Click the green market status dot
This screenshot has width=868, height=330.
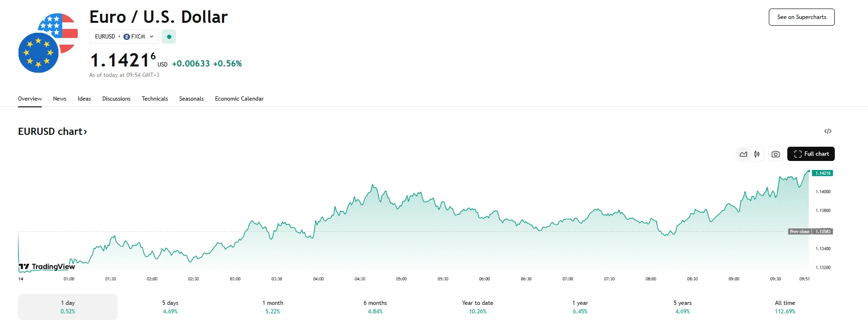[169, 37]
